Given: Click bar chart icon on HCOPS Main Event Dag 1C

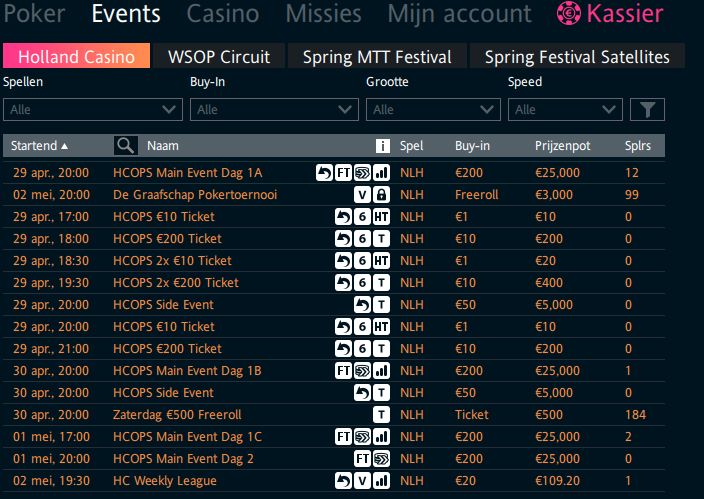Looking at the screenshot, I should 381,437.
